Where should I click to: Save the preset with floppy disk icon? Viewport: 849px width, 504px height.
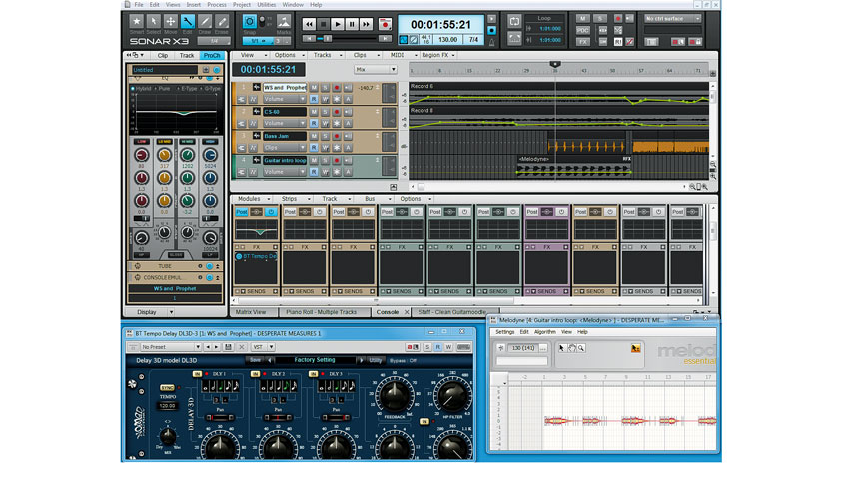click(228, 347)
